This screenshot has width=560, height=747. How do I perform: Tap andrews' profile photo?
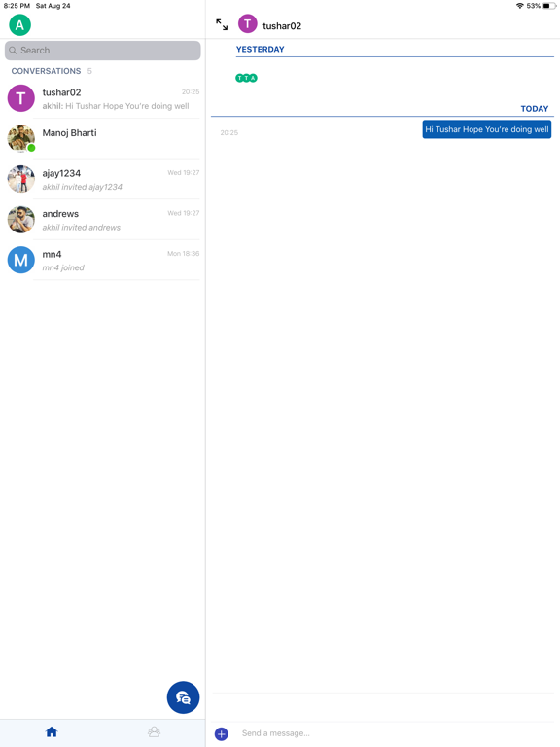[21, 220]
